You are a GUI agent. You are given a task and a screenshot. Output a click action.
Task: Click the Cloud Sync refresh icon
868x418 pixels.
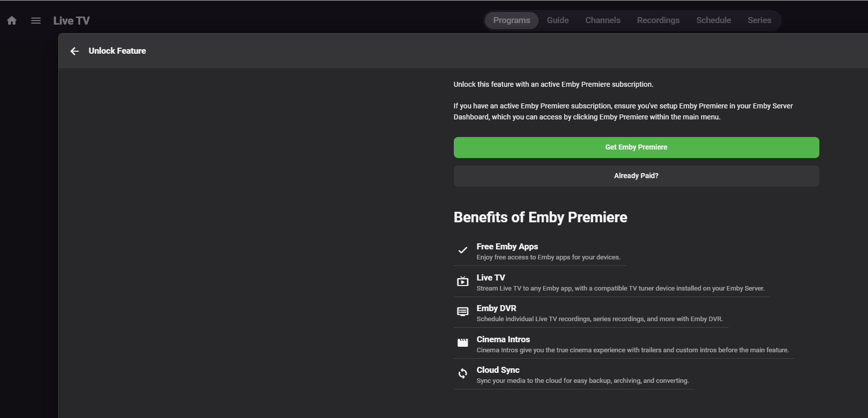click(x=463, y=373)
